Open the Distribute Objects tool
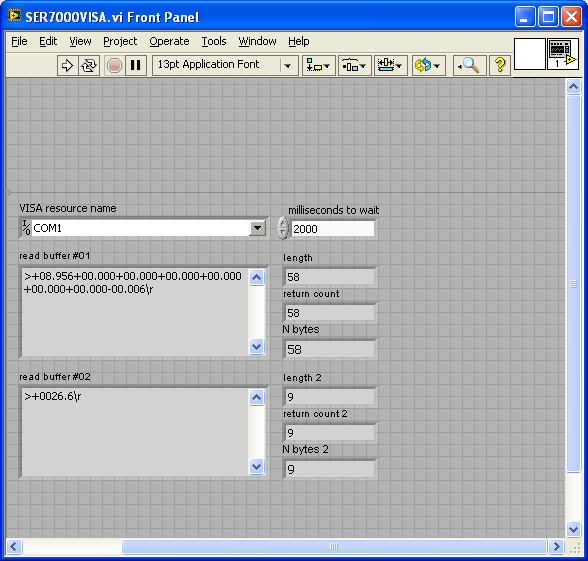This screenshot has height=561, width=588. (x=354, y=66)
